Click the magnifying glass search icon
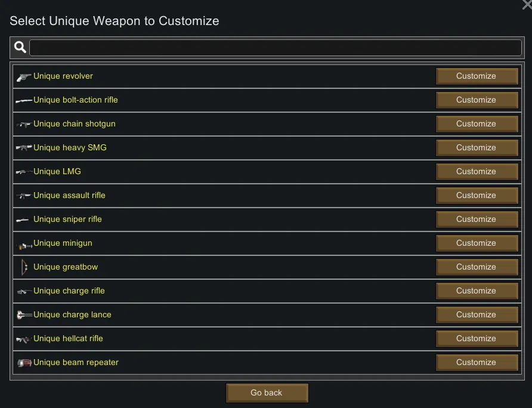The height and width of the screenshot is (408, 532). pyautogui.click(x=20, y=47)
